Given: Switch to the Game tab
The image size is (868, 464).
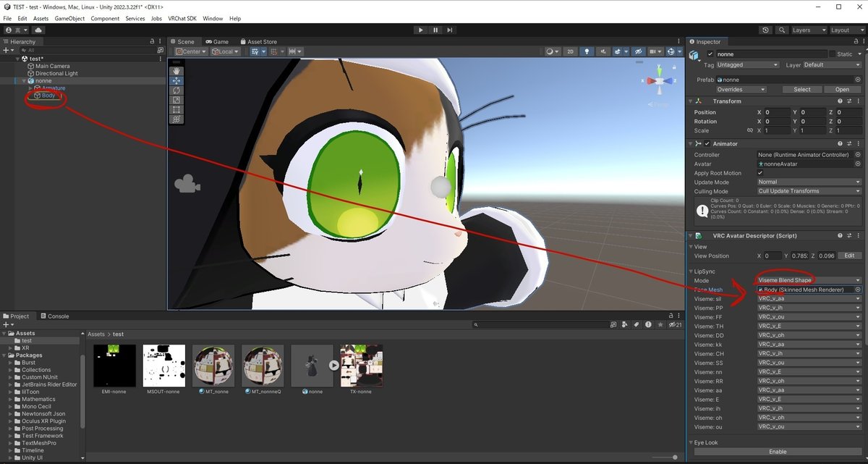Looking at the screenshot, I should click(x=216, y=42).
